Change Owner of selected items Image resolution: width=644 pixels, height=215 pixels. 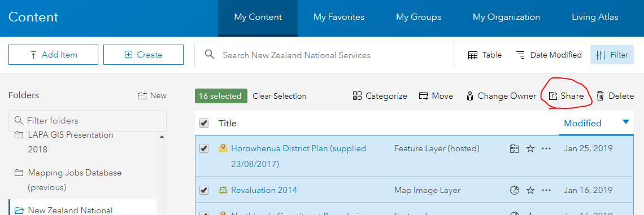501,96
